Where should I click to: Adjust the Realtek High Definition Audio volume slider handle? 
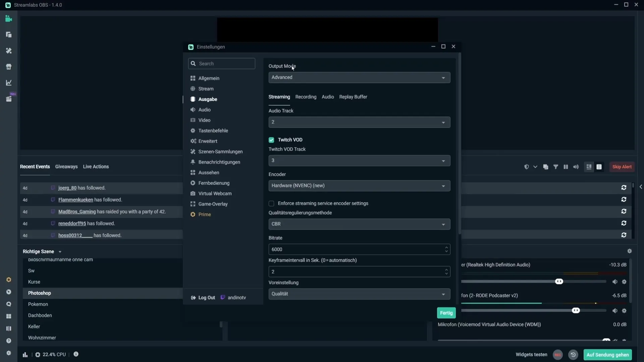(x=559, y=282)
